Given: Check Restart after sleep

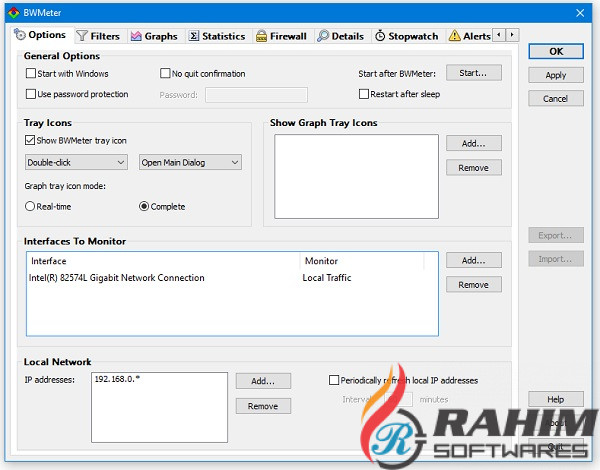Looking at the screenshot, I should click(364, 94).
